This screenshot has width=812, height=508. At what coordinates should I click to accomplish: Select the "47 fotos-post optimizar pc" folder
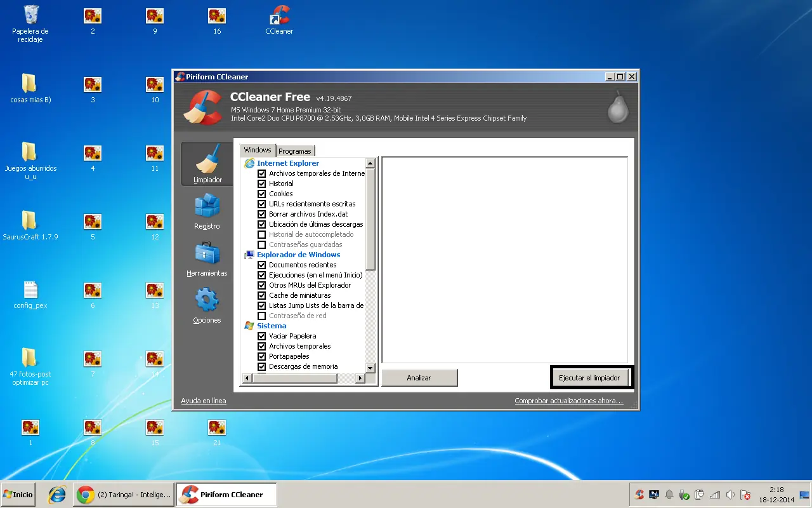30,367
